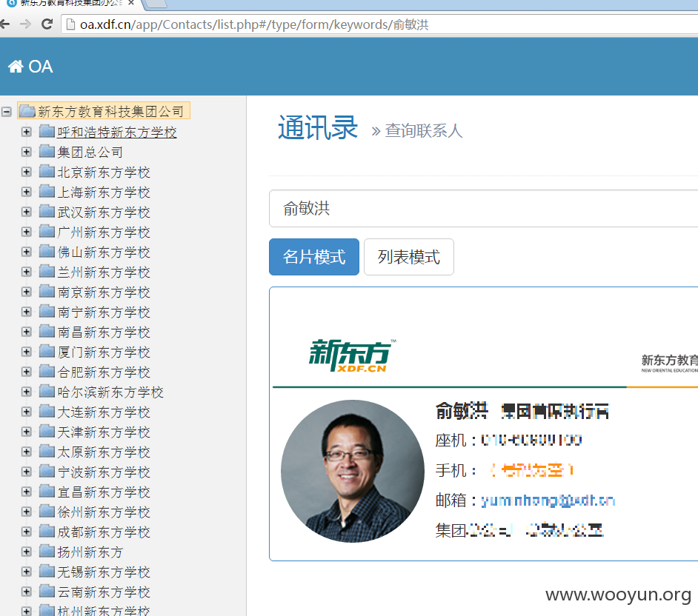This screenshot has width=698, height=616.
Task: Click the 手机 number field on card
Action: coord(531,470)
